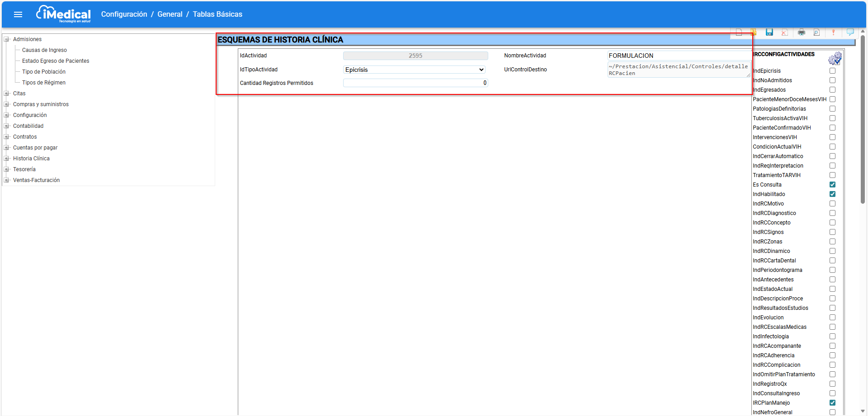The height and width of the screenshot is (416, 868).
Task: Open the hamburger menu
Action: tap(18, 14)
